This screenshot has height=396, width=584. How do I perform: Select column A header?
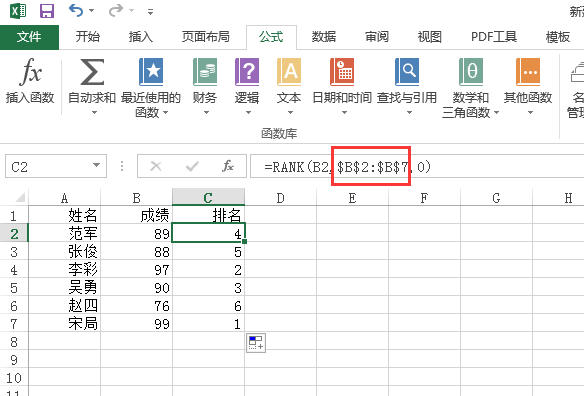[x=64, y=197]
